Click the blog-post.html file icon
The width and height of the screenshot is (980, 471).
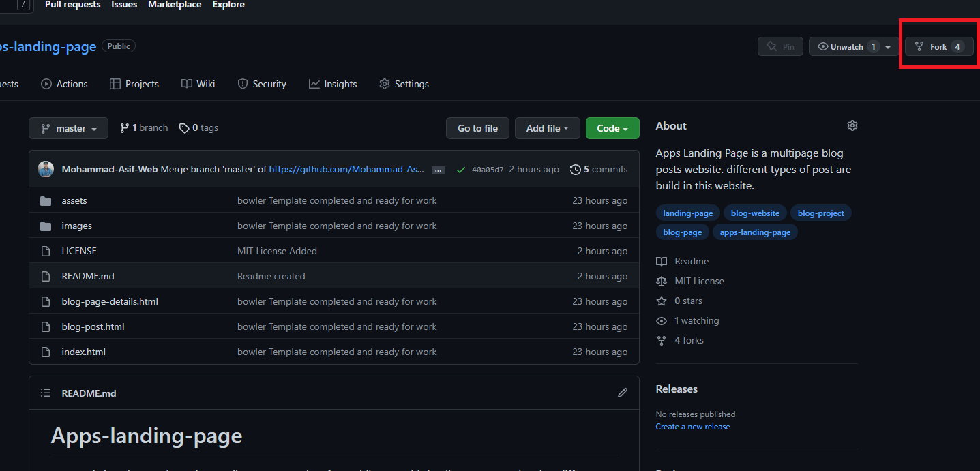(46, 327)
